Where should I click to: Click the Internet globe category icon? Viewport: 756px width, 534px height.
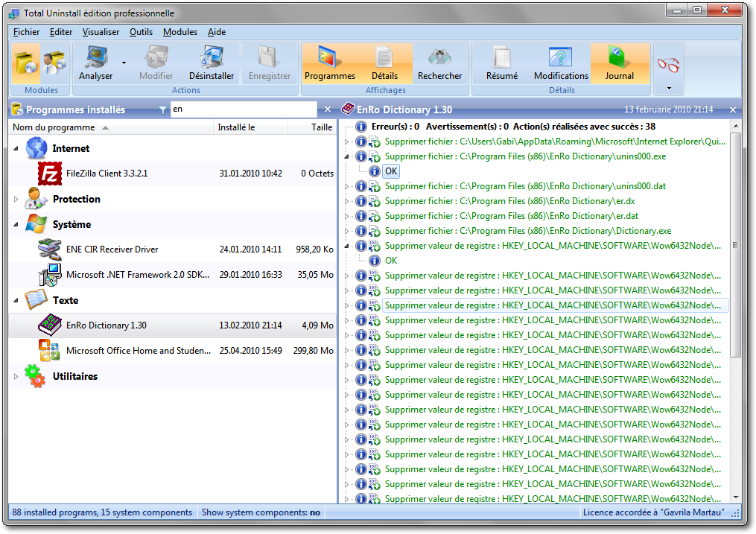pyautogui.click(x=36, y=148)
